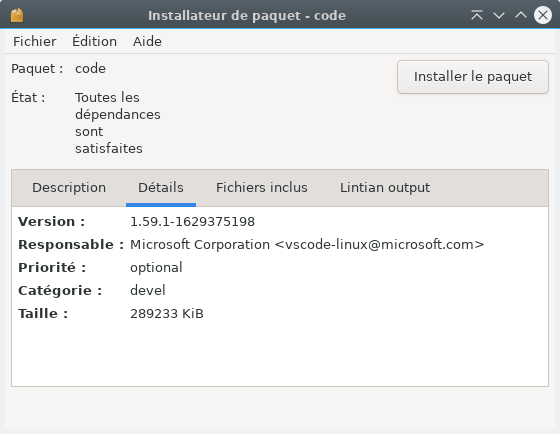Minimize window using the down chevron
The width and height of the screenshot is (560, 434).
[x=499, y=15]
